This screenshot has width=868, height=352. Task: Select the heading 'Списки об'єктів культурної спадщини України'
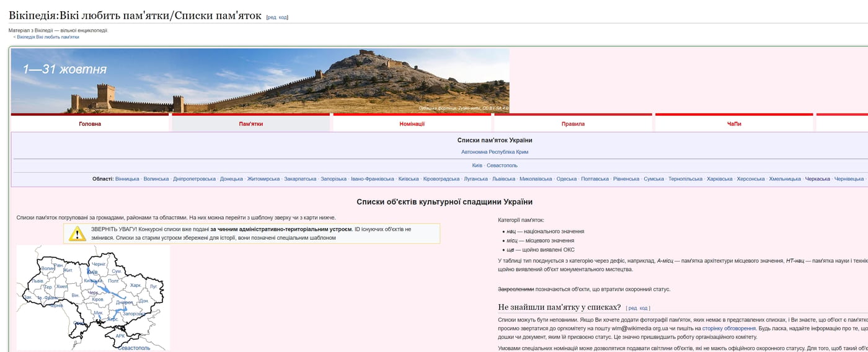pos(445,202)
